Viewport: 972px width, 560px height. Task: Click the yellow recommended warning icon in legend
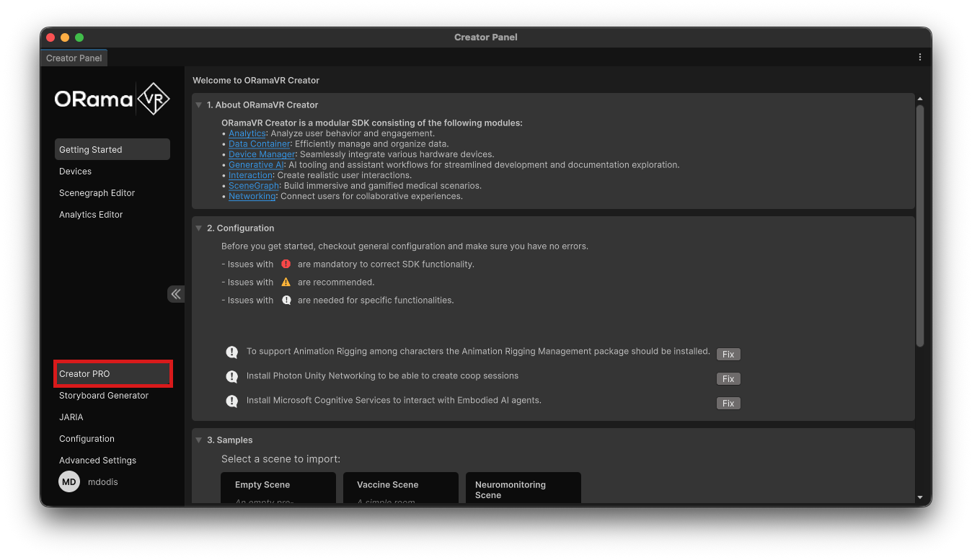286,283
